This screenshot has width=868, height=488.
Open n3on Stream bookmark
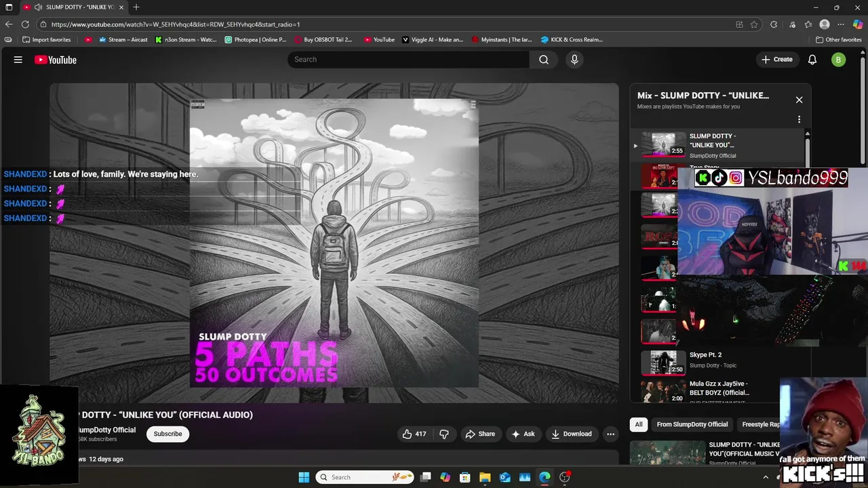186,39
